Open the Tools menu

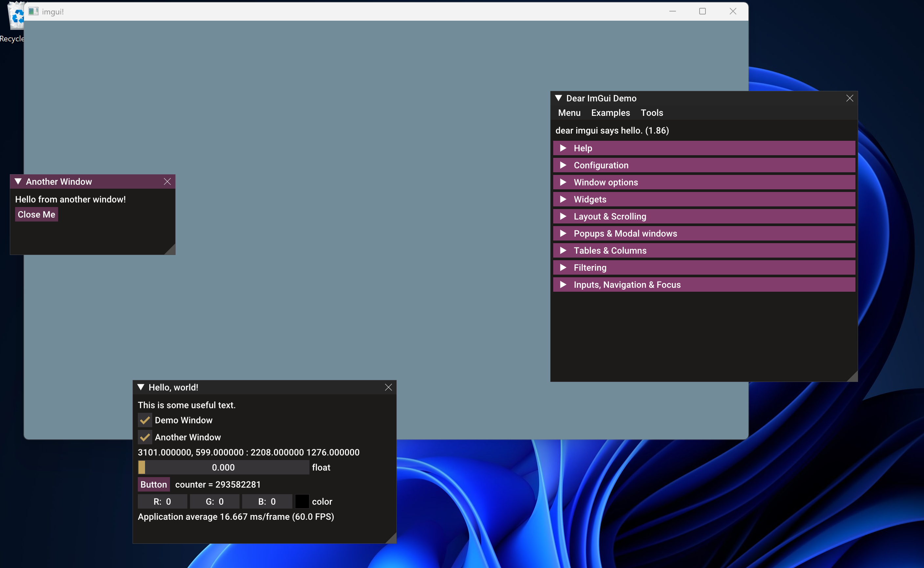652,113
